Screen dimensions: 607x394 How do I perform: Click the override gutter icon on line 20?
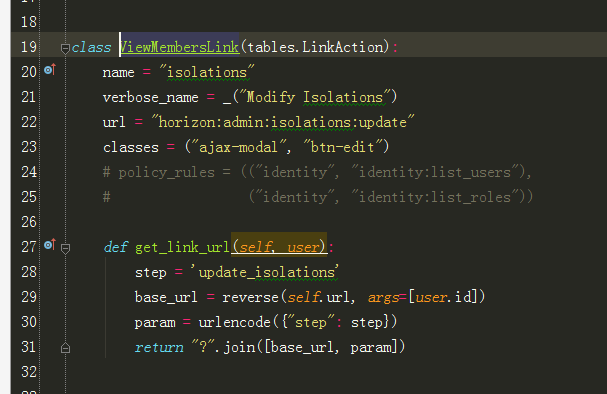click(50, 70)
